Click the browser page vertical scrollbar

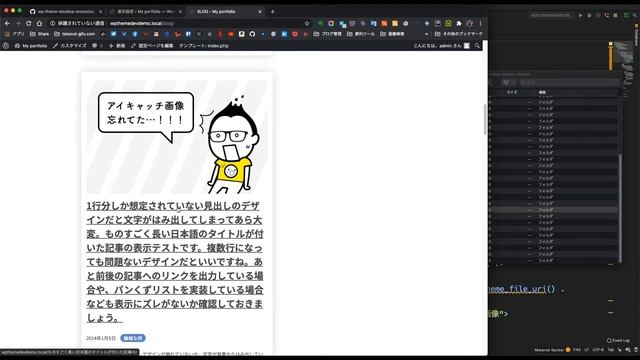coord(485,119)
